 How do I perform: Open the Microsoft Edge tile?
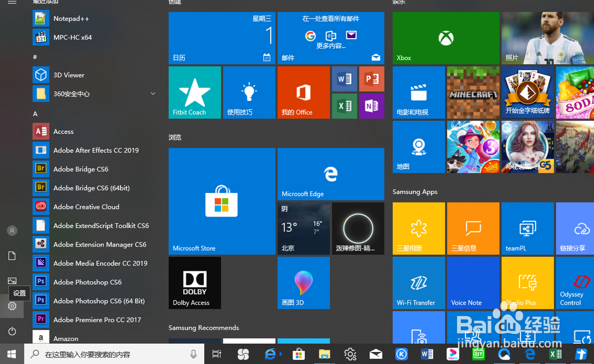pyautogui.click(x=331, y=174)
